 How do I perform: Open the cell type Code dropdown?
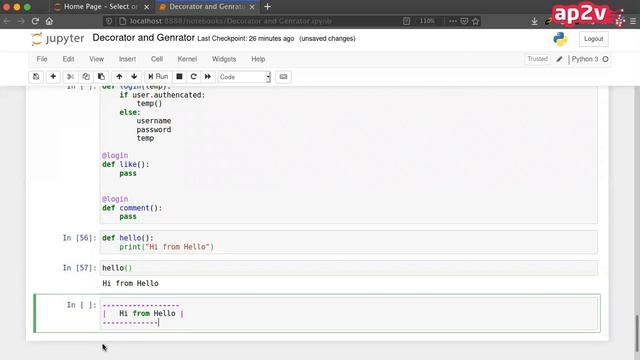point(244,77)
